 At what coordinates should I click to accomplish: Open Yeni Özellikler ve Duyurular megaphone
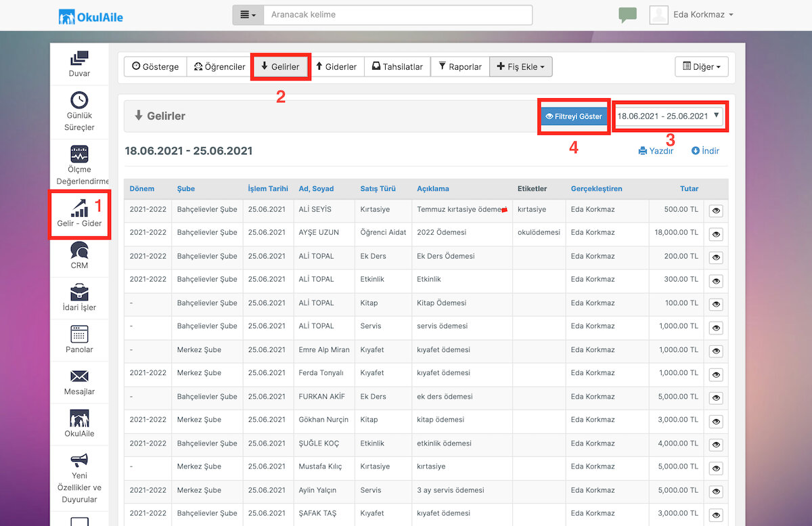pos(79,461)
